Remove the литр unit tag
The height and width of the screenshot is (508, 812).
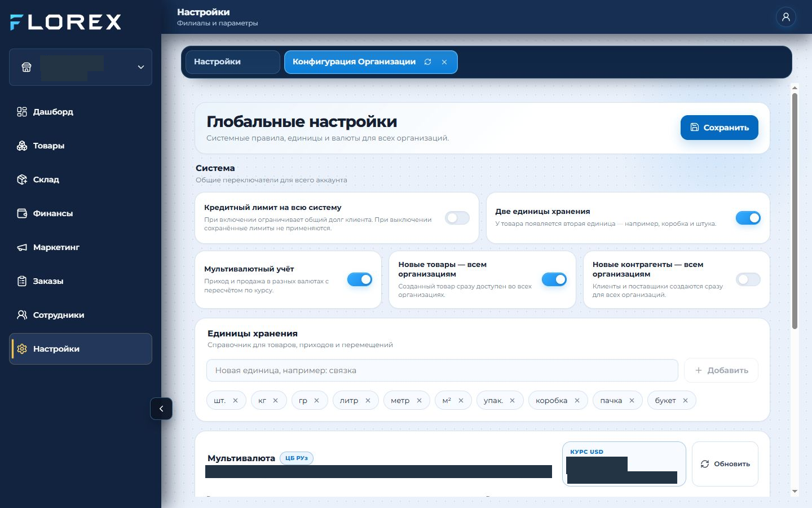click(x=368, y=400)
